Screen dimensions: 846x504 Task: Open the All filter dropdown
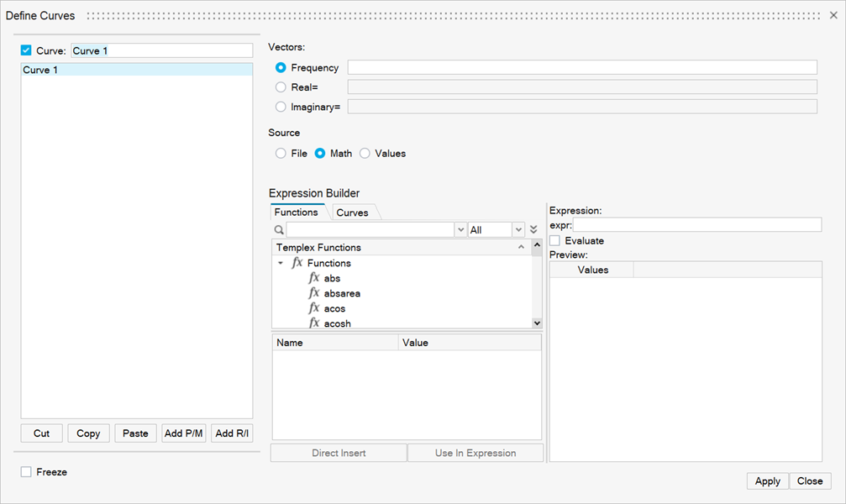coord(518,229)
